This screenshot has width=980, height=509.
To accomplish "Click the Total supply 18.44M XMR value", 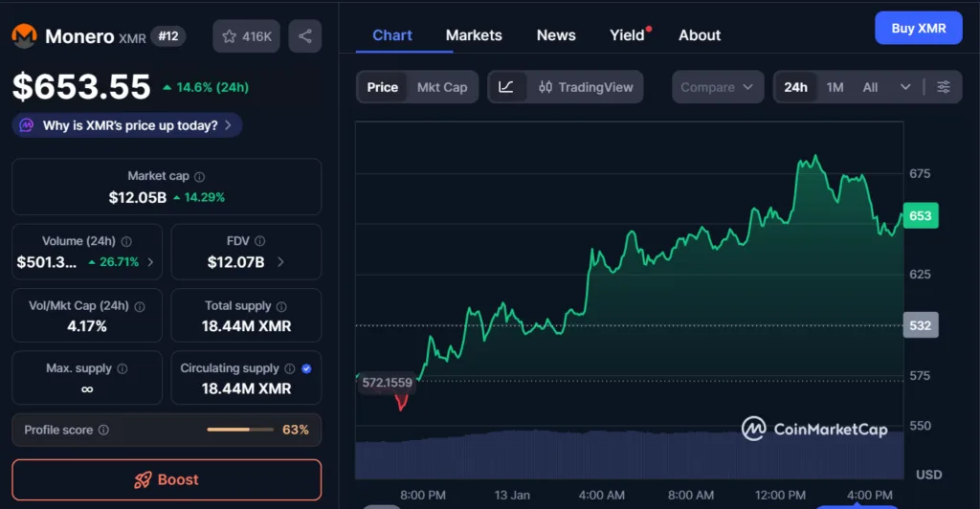I will coord(246,326).
